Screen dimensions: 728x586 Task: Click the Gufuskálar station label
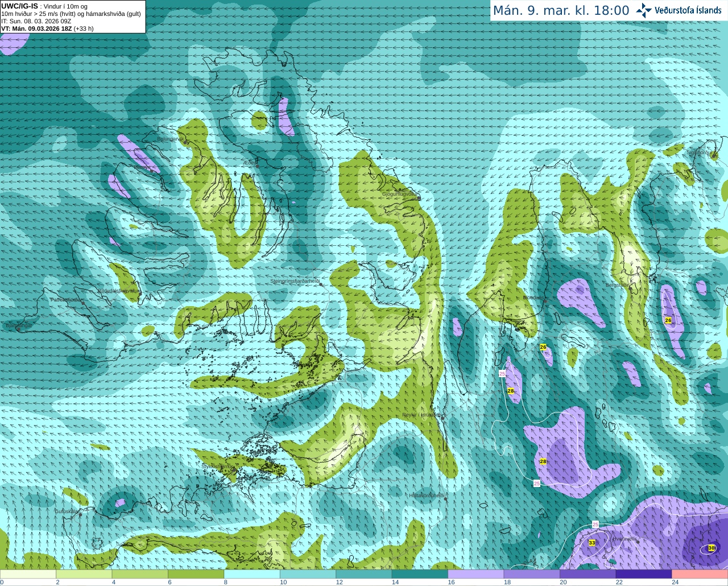[66, 511]
